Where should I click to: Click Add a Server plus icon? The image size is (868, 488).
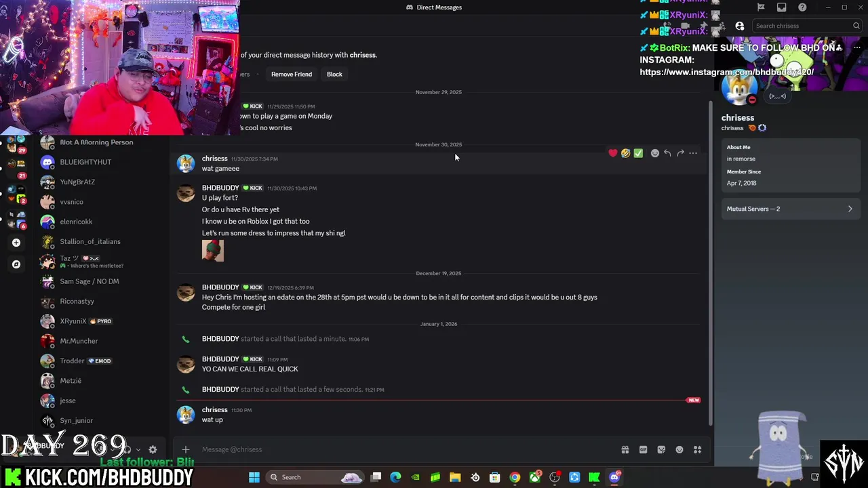[16, 243]
